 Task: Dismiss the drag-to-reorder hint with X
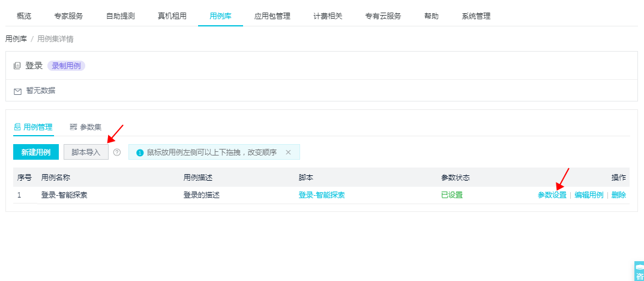(x=288, y=153)
